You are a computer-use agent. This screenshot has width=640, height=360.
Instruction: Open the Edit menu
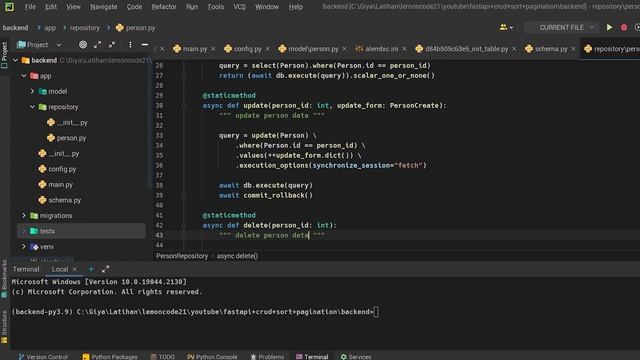(x=51, y=7)
